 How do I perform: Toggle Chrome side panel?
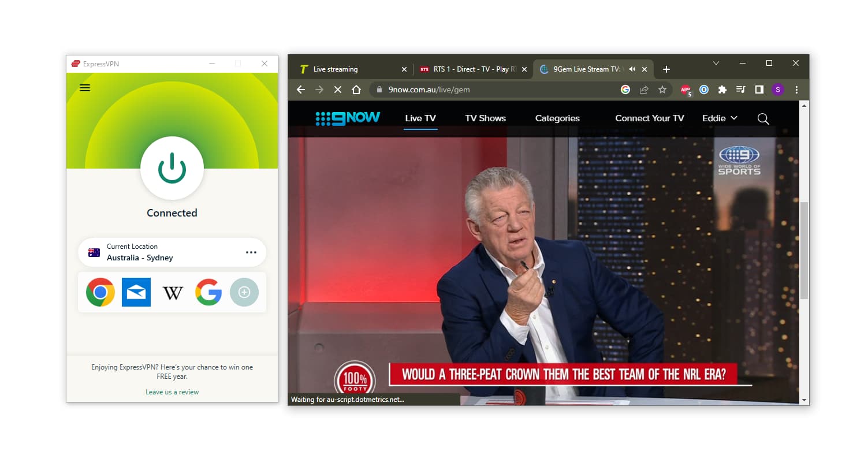pyautogui.click(x=759, y=89)
